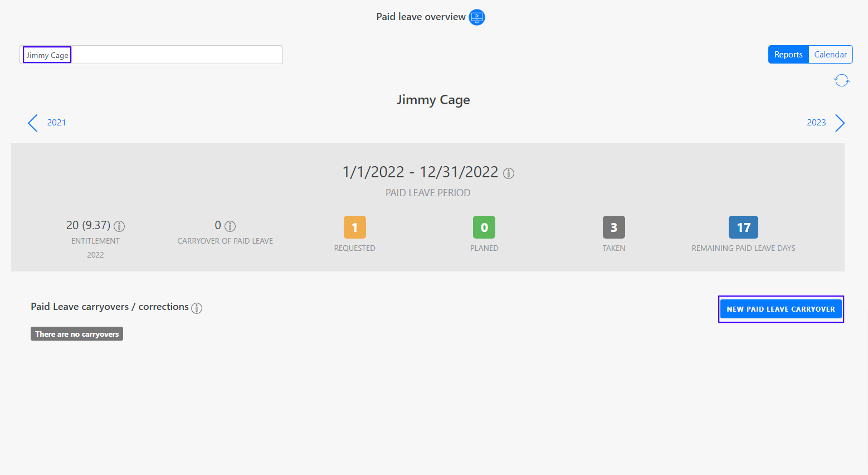Viewport: 868px width, 475px height.
Task: Click the refresh sync icon
Action: [x=841, y=81]
